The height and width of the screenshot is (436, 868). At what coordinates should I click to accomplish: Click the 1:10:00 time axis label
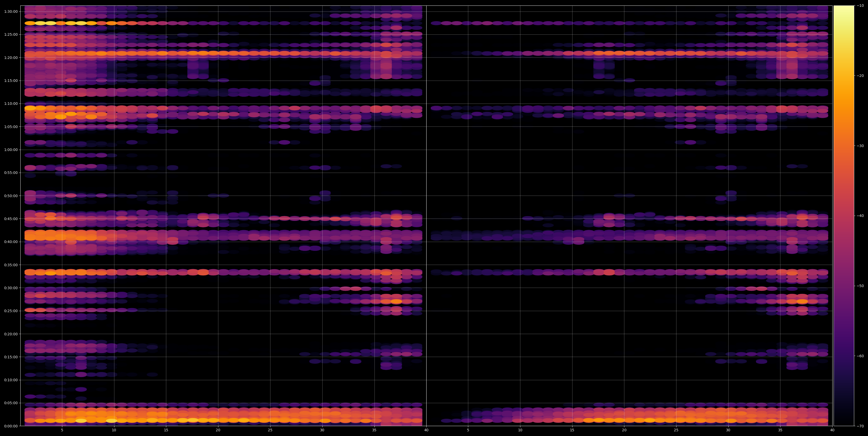click(x=11, y=104)
